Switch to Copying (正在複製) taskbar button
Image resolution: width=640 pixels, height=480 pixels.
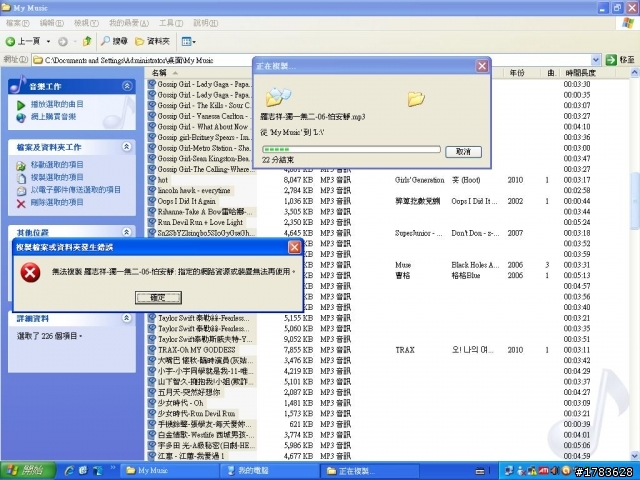coord(371,471)
